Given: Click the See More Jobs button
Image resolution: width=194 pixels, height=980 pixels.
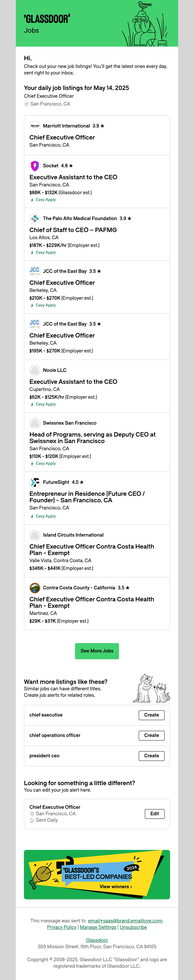Looking at the screenshot, I should coord(97,651).
